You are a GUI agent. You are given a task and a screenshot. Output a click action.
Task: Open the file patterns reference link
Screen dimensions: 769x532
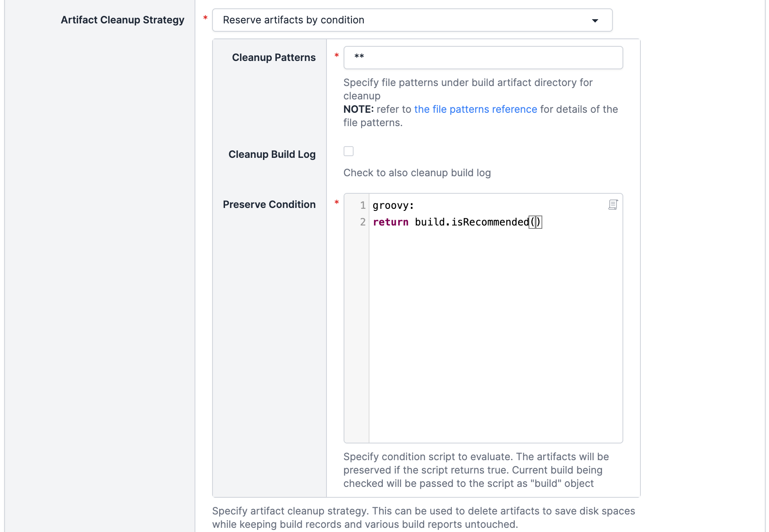click(476, 109)
